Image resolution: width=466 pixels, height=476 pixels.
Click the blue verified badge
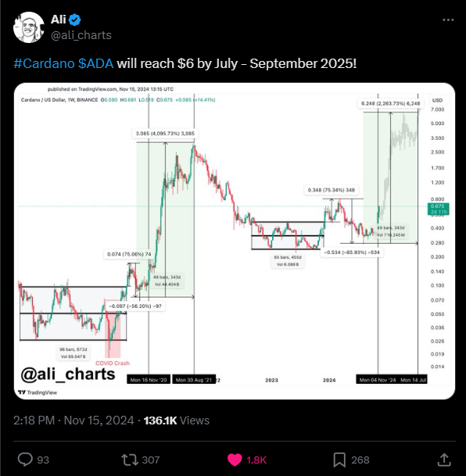[75, 20]
